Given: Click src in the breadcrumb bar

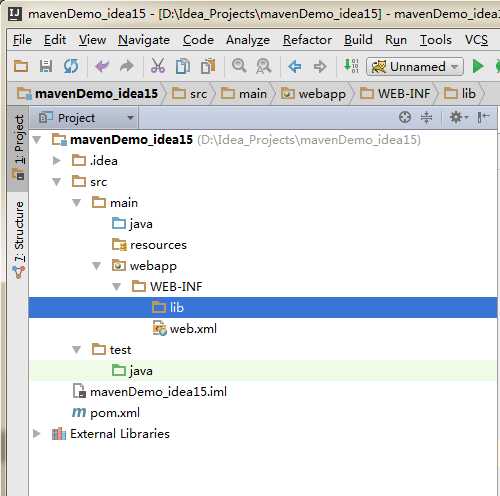Looking at the screenshot, I should (x=189, y=94).
